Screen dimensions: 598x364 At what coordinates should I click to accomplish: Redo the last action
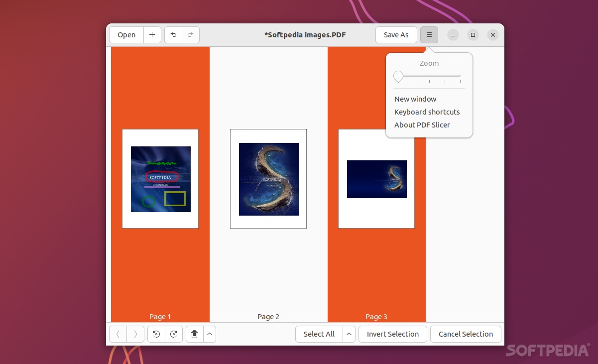[x=191, y=35]
